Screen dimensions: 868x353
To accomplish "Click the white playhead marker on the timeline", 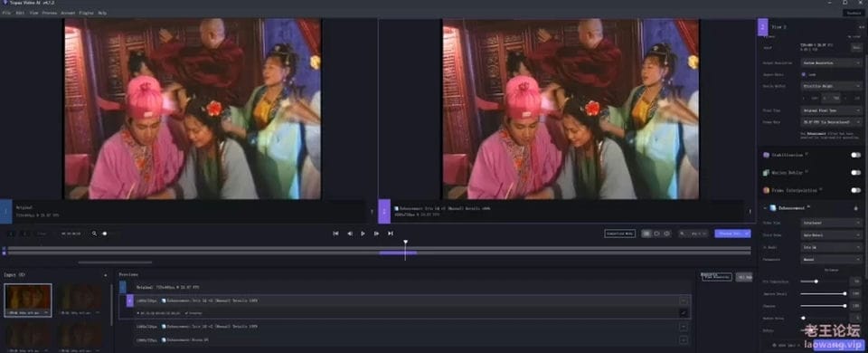I will pyautogui.click(x=405, y=243).
